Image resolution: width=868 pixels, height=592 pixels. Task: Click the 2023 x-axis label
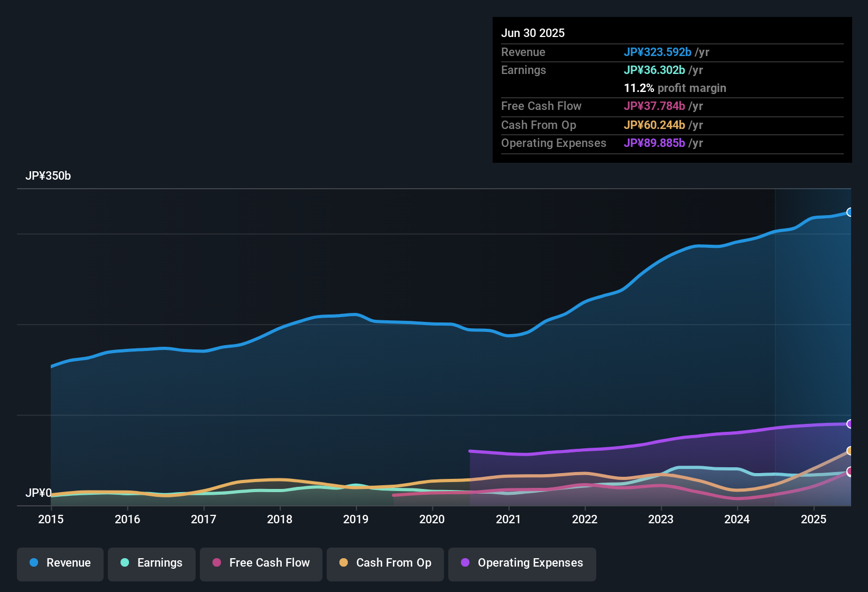click(661, 520)
